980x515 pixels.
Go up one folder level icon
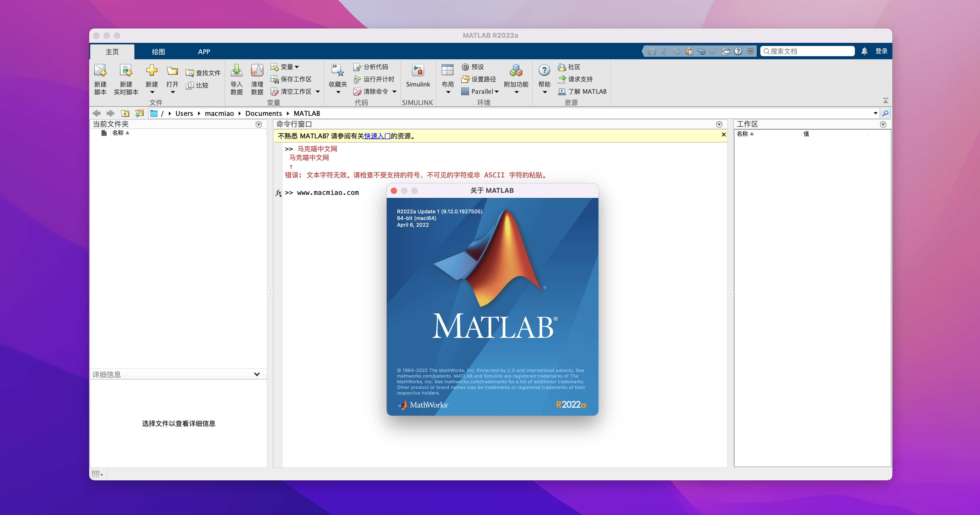[x=125, y=113]
